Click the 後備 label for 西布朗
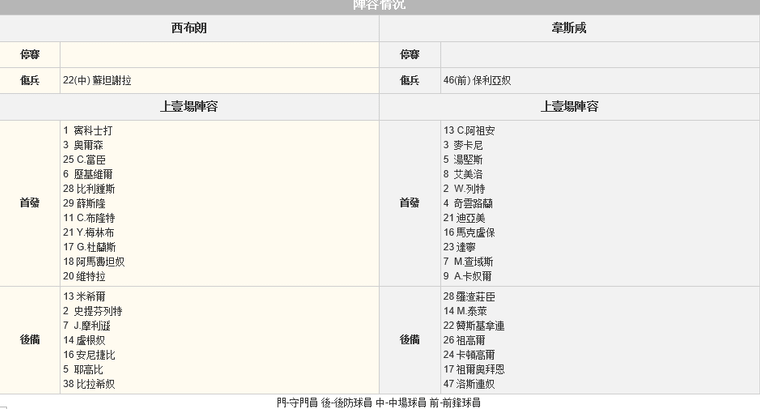The image size is (760, 409). pos(30,340)
